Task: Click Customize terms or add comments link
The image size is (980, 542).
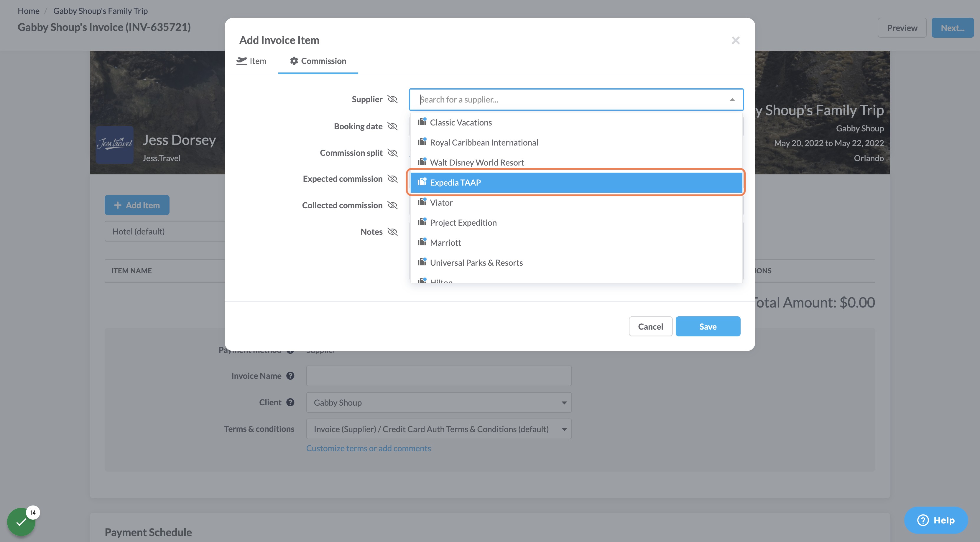Action: coord(368,449)
